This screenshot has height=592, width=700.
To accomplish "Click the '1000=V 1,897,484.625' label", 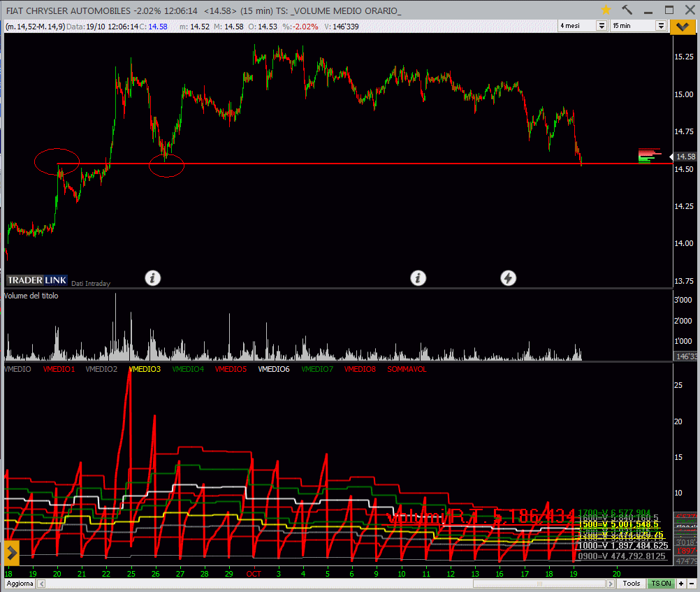I will (x=623, y=546).
